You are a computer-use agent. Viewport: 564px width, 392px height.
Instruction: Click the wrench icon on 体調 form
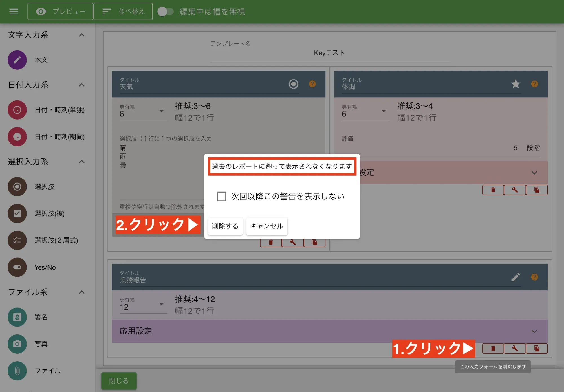(x=515, y=190)
